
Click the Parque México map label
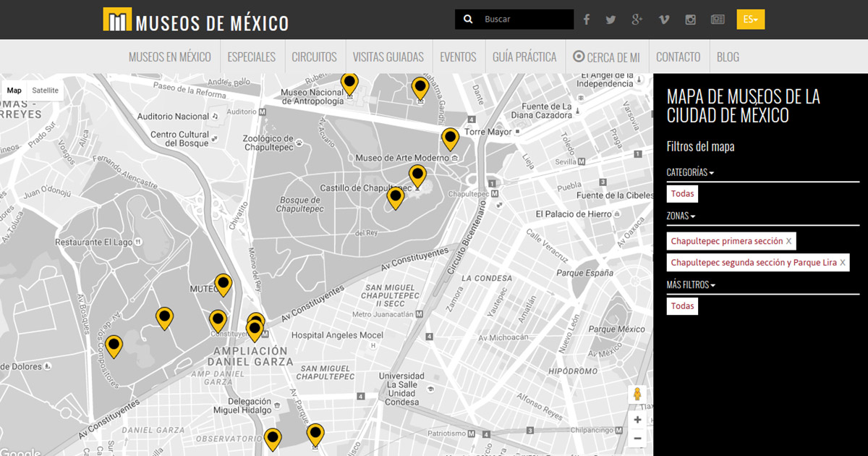pyautogui.click(x=616, y=329)
